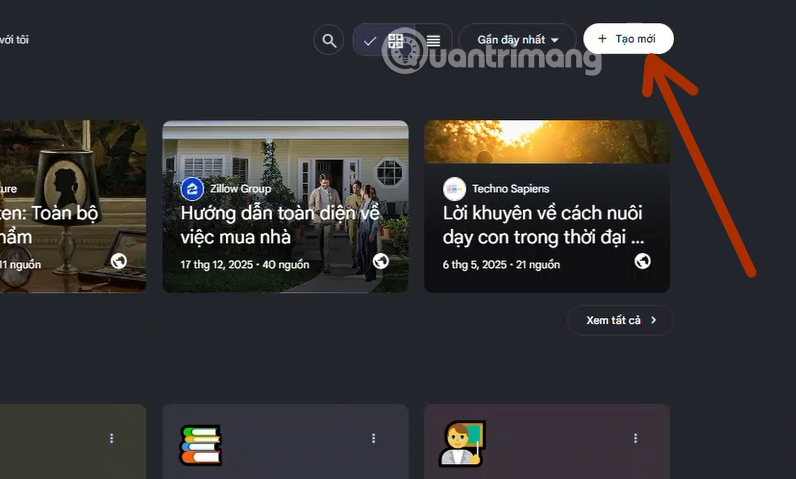Click globe icon on Techno Sapiens card

pos(643,261)
